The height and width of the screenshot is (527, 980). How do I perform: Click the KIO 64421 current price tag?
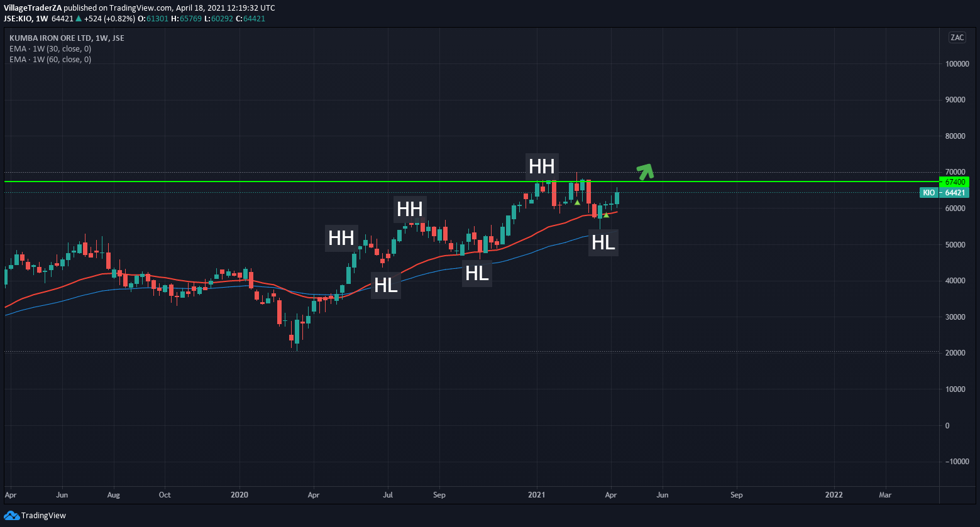(944, 193)
